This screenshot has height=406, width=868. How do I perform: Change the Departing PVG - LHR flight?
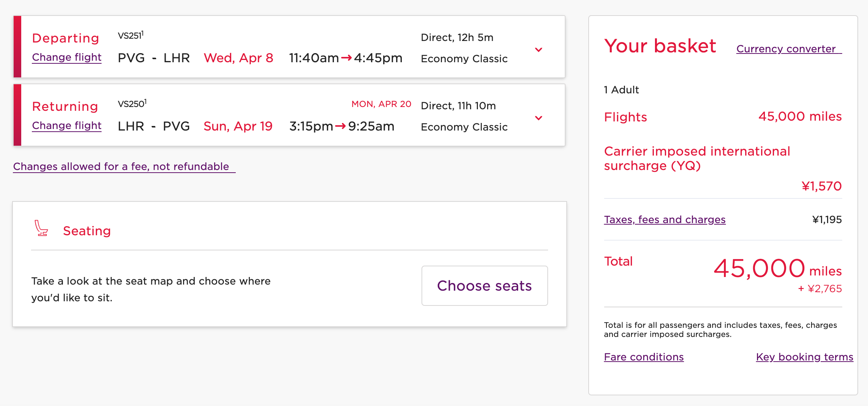67,57
